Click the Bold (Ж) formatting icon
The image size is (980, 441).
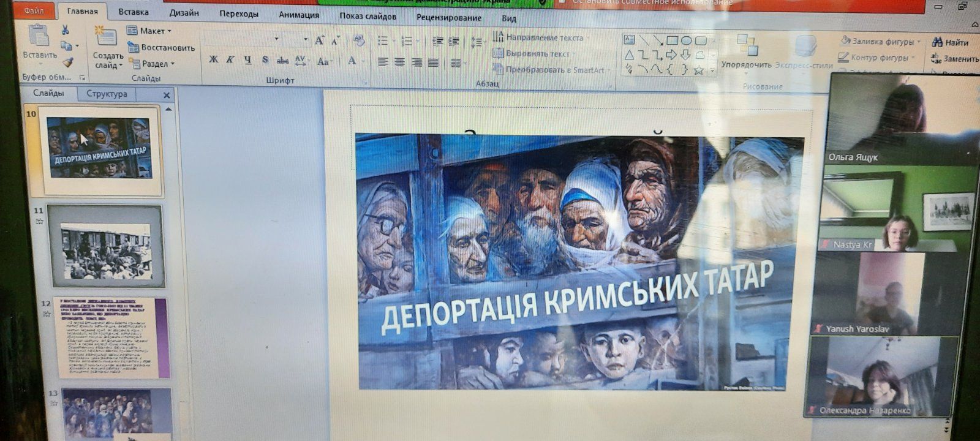coord(213,60)
